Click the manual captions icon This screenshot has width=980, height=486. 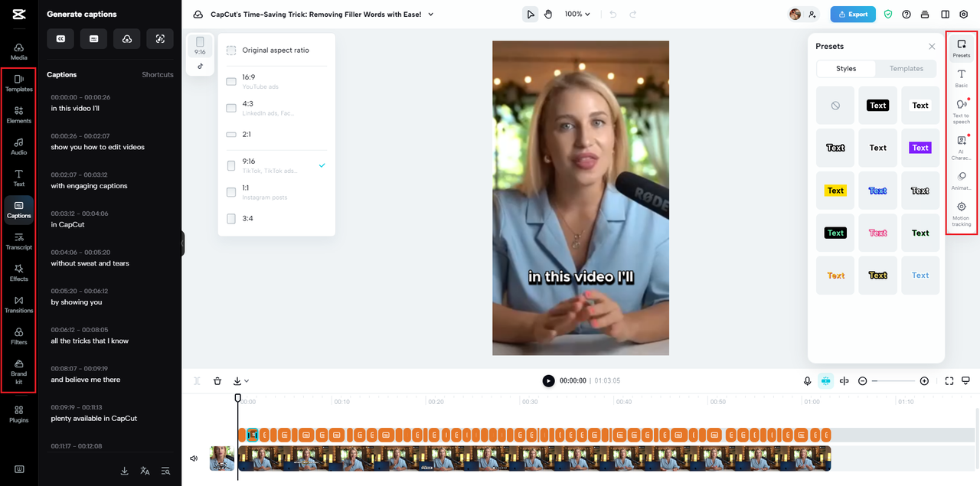tap(93, 39)
